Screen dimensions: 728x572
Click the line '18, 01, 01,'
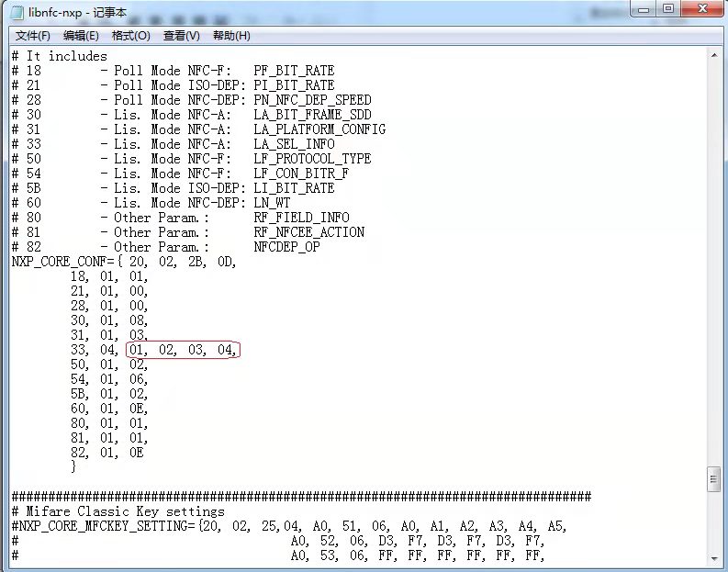(109, 276)
